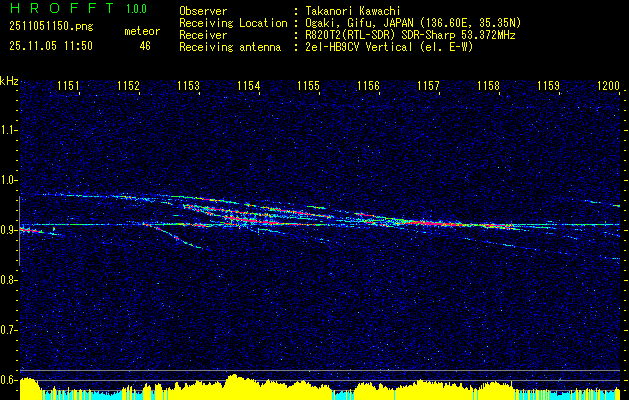Click the 1151 time axis marker
The width and height of the screenshot is (629, 400).
point(68,86)
